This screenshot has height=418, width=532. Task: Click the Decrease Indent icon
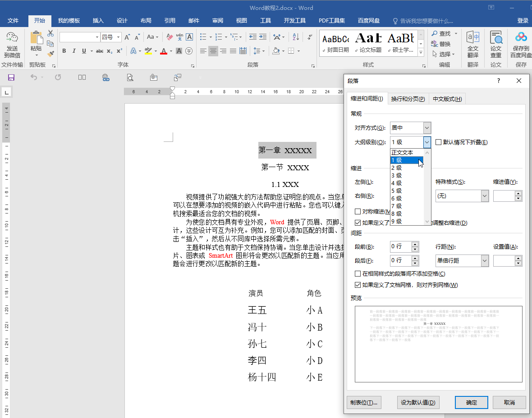(253, 36)
